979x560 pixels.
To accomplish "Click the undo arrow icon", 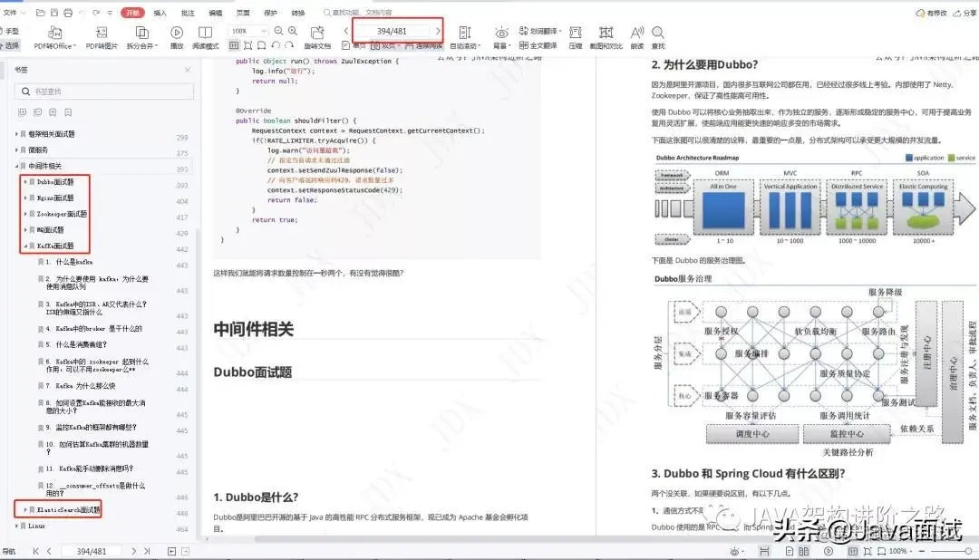I will [83, 13].
